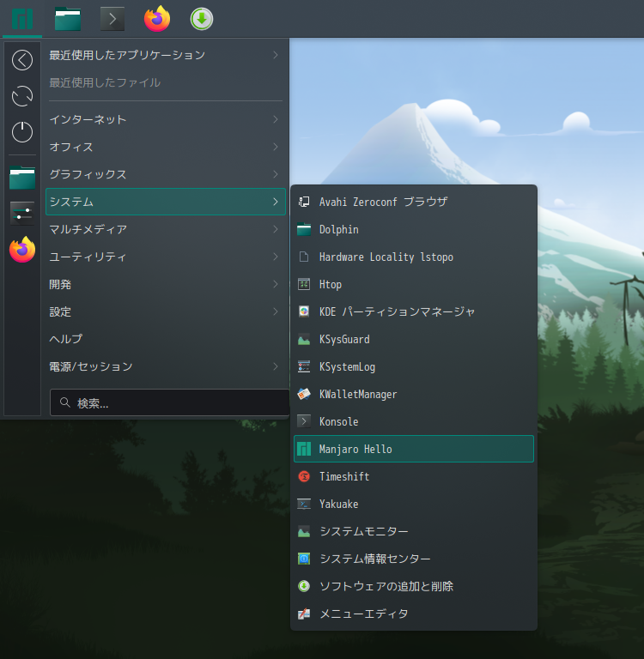The width and height of the screenshot is (644, 659).
Task: Open the オフィス category
Action: tap(166, 147)
